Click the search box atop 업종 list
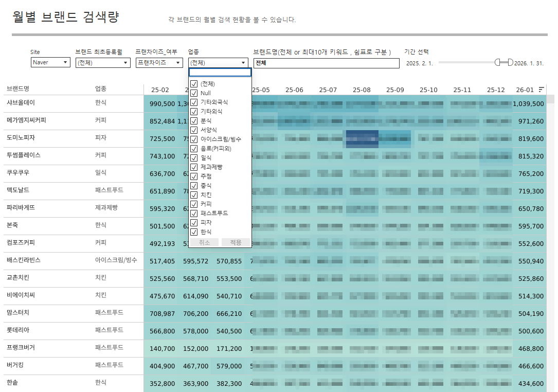558x392 pixels. (220, 73)
